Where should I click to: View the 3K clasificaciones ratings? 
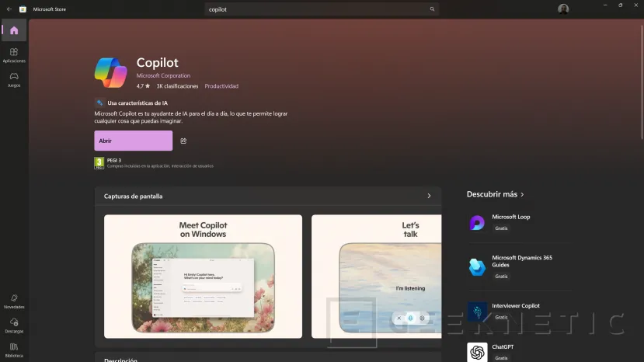pos(177,86)
